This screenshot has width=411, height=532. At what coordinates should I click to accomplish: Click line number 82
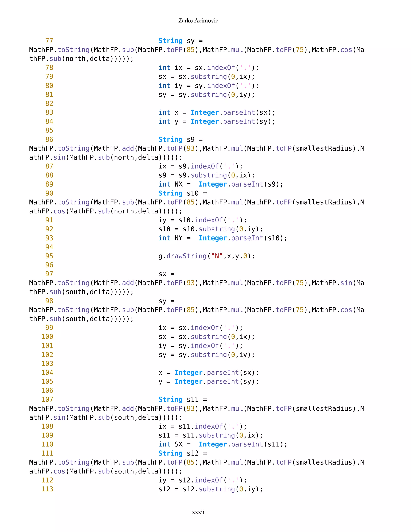(49, 104)
